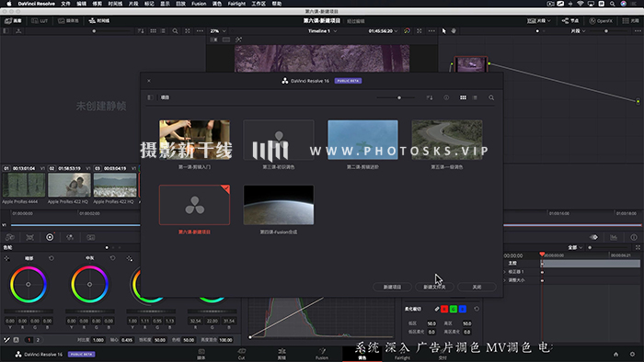The height and width of the screenshot is (362, 644).
Task: Click the Spotlight search icon in the macOS menu bar
Action: point(613,4)
